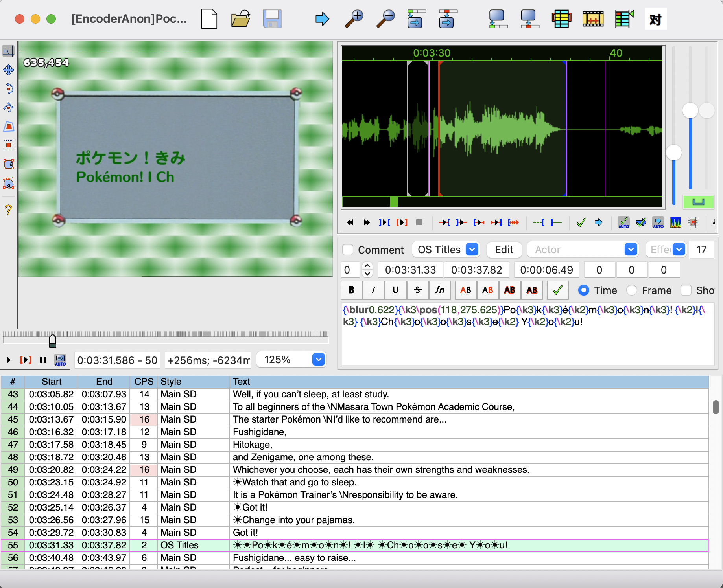Click the Style column header
Image resolution: width=723 pixels, height=588 pixels.
[x=171, y=382]
